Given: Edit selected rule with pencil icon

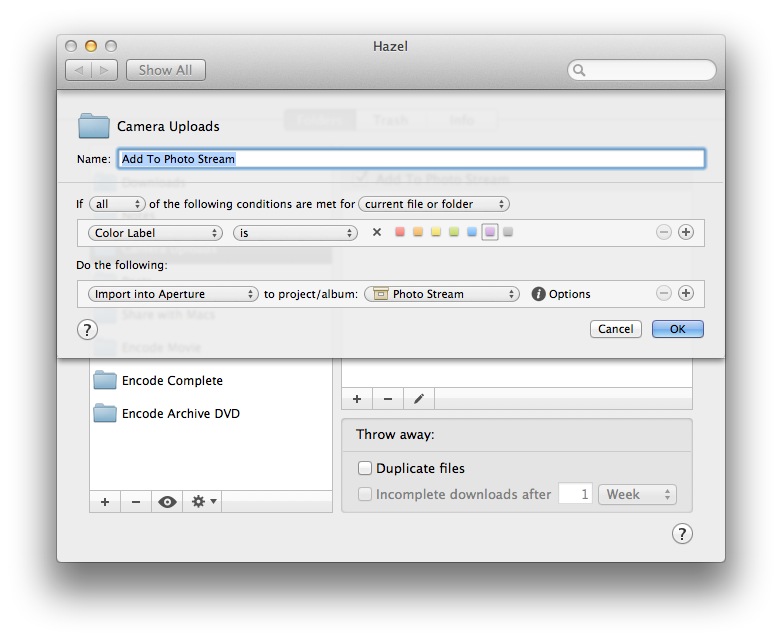Looking at the screenshot, I should tap(419, 399).
